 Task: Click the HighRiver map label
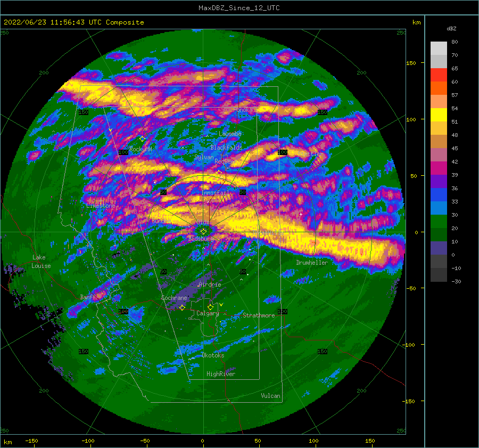tap(221, 374)
